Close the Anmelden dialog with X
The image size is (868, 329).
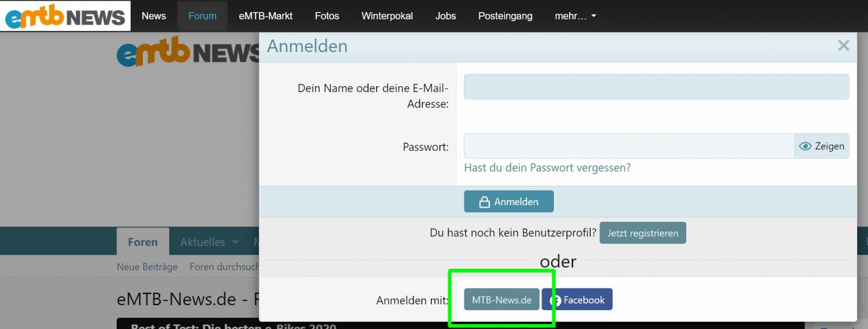(843, 46)
